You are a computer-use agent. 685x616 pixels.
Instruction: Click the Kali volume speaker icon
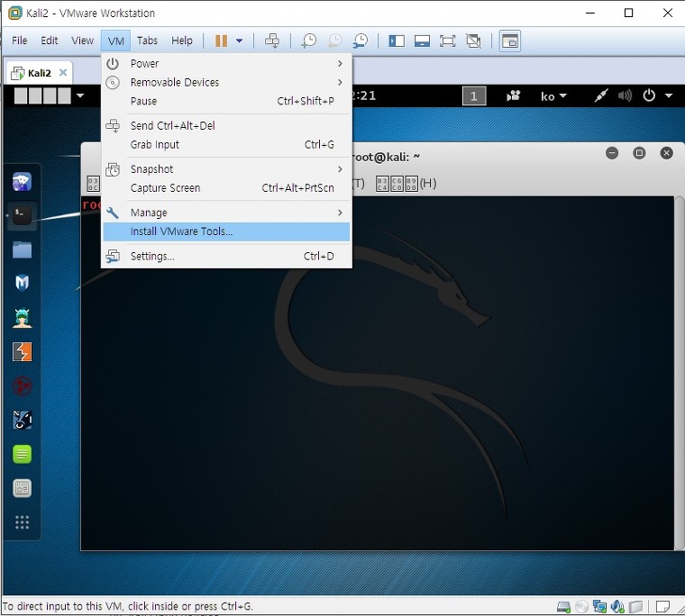click(x=625, y=95)
